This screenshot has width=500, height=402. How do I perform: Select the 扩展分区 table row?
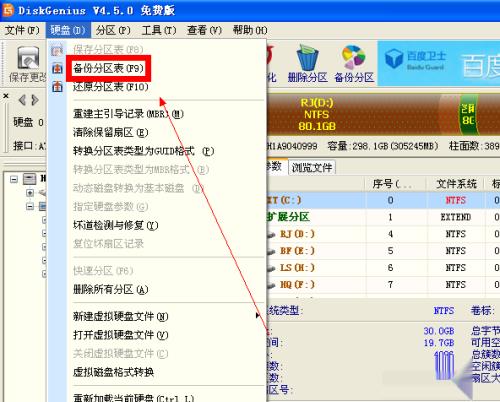click(383, 217)
